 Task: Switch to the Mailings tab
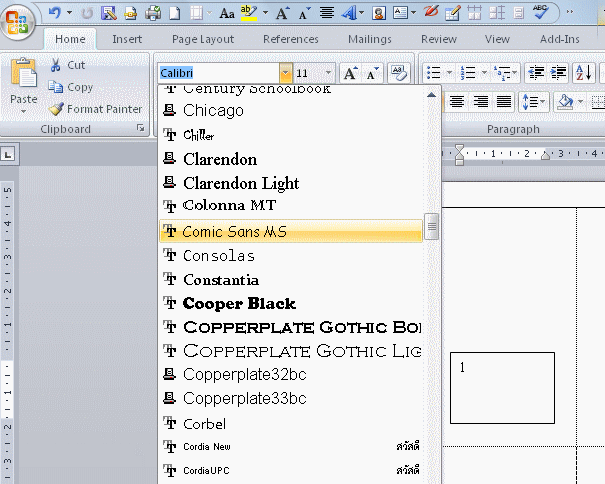(x=370, y=39)
